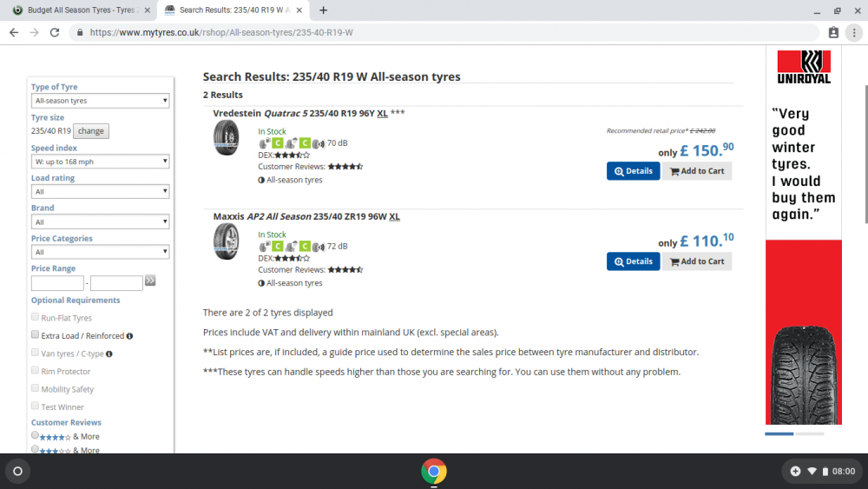Open the Chrome three-dot menu
The image size is (868, 489).
(854, 33)
